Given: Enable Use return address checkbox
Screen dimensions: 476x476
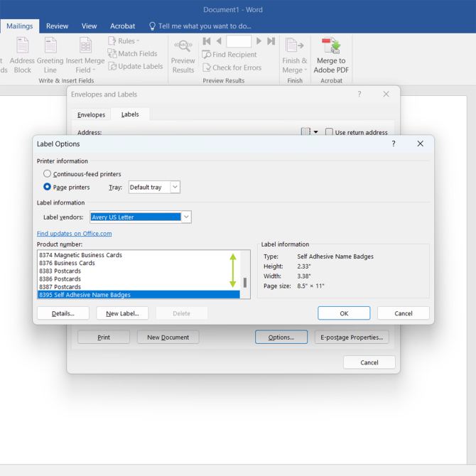Looking at the screenshot, I should pos(329,132).
